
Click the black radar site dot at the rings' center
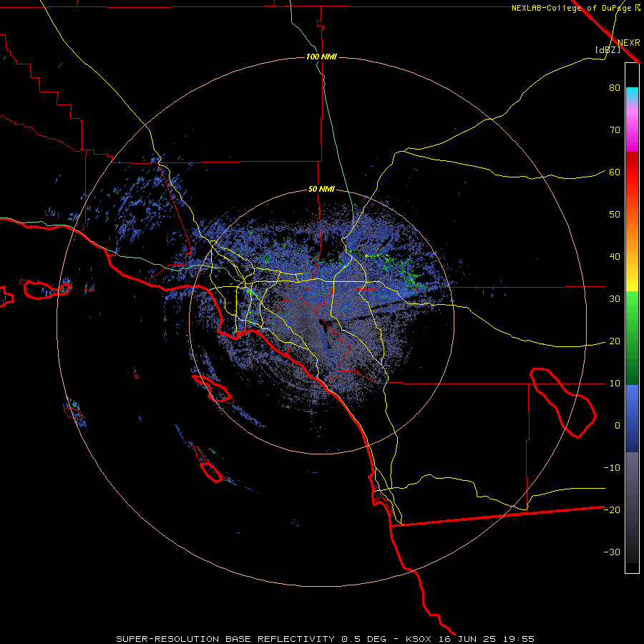[321, 322]
